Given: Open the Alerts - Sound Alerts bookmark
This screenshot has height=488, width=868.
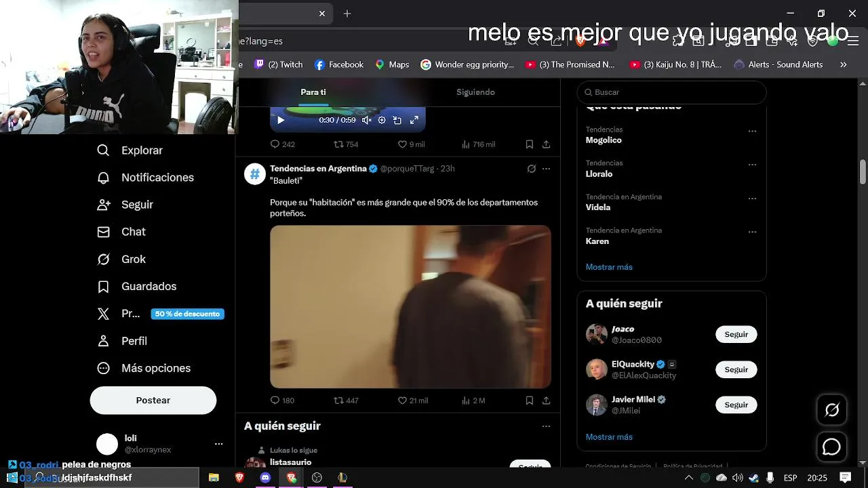Looking at the screenshot, I should coord(778,64).
